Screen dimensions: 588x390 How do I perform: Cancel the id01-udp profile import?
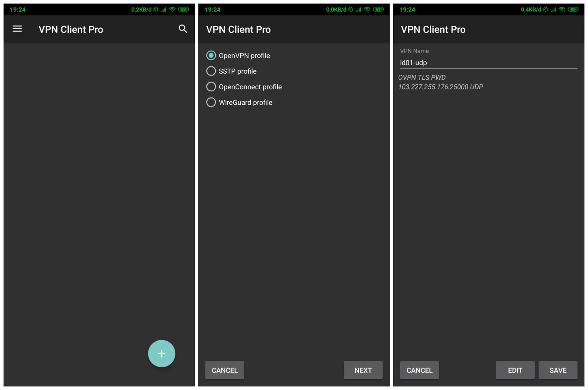click(x=419, y=370)
